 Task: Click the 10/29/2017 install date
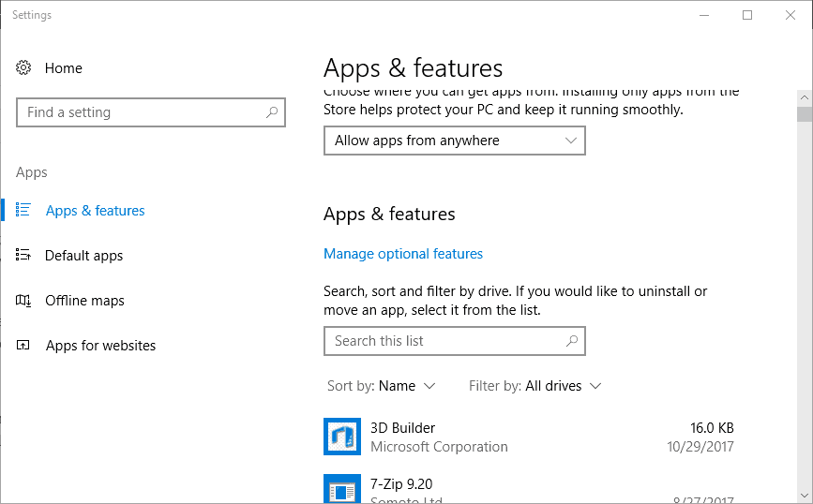(700, 447)
